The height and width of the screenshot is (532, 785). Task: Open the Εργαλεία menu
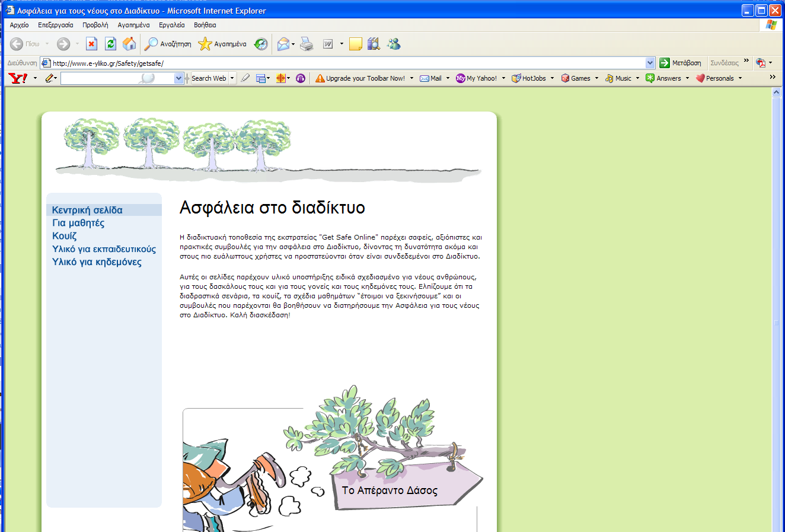172,25
